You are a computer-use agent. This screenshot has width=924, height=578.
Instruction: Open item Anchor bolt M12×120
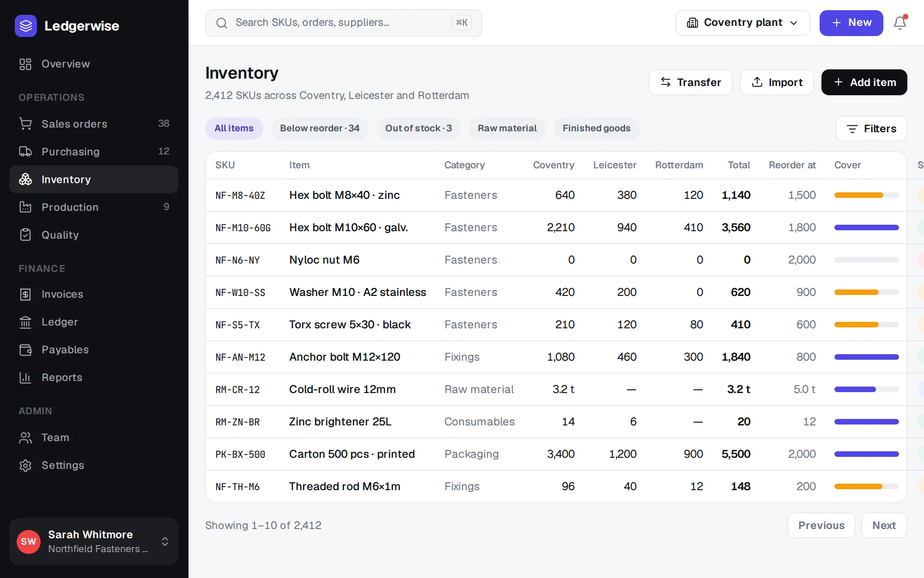[345, 357]
